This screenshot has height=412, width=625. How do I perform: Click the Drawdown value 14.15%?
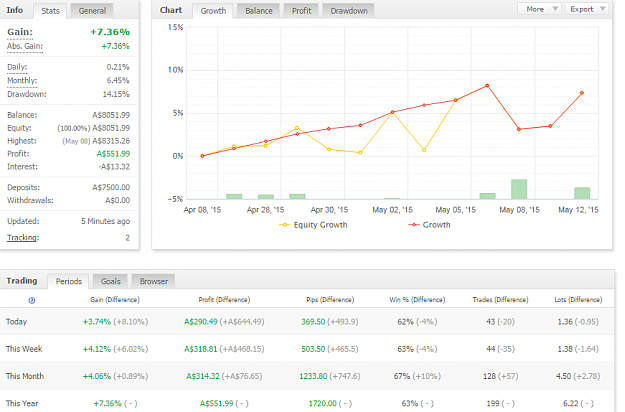pos(118,94)
